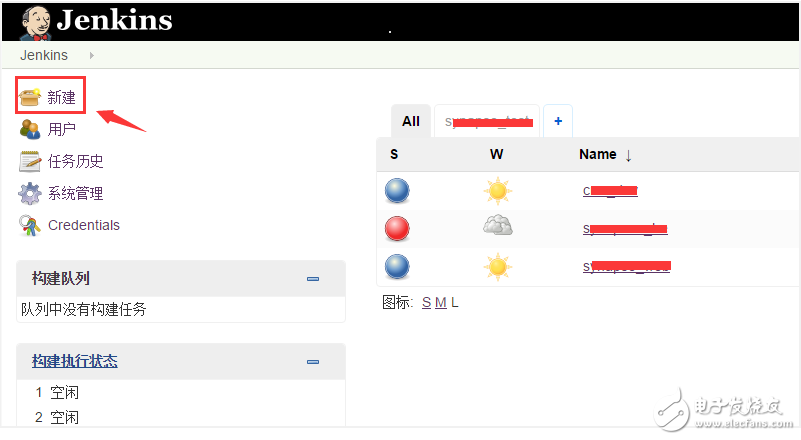The height and width of the screenshot is (440, 801).
Task: Expand the breadcrumb arrow next to Jenkins
Action: click(x=91, y=55)
